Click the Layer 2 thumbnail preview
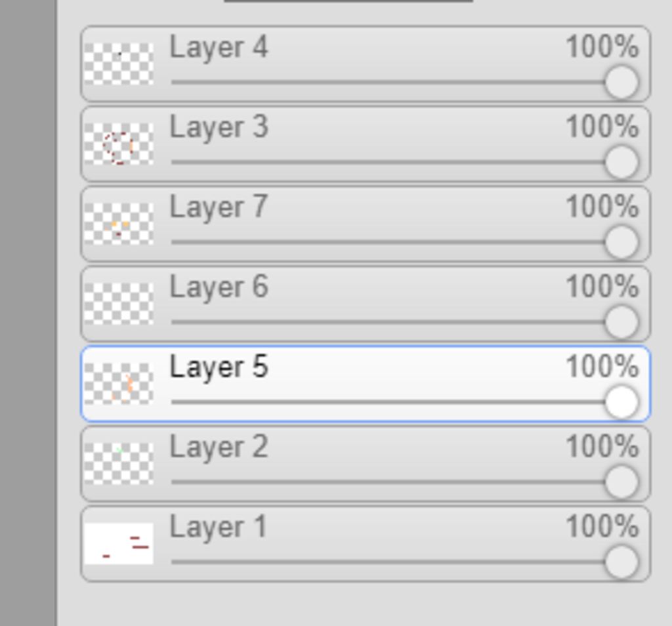Screen dimensions: 672x626 119,464
